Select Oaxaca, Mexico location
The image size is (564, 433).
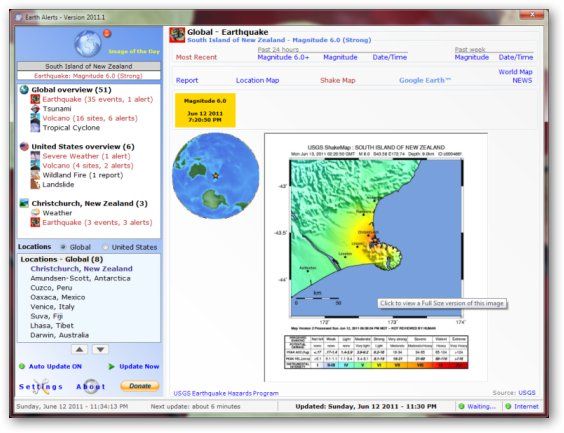pyautogui.click(x=58, y=297)
